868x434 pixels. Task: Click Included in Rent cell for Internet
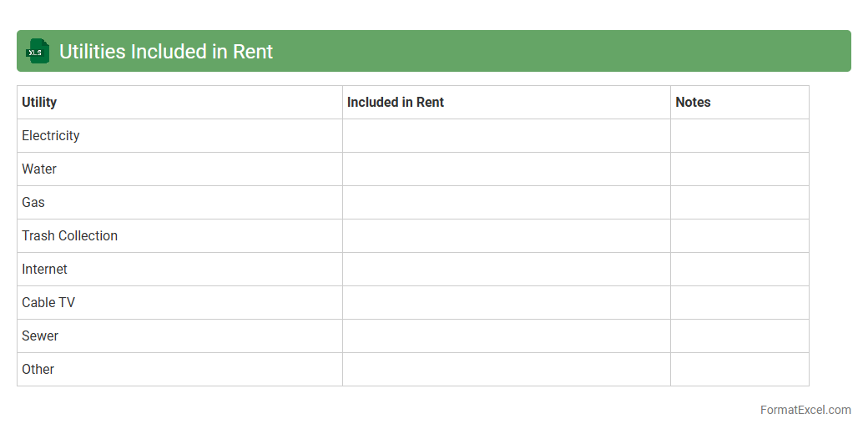click(x=506, y=269)
